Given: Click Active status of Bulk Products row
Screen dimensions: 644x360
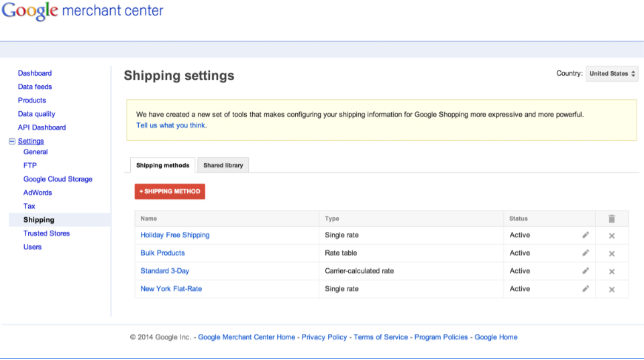Looking at the screenshot, I should pyautogui.click(x=519, y=253).
